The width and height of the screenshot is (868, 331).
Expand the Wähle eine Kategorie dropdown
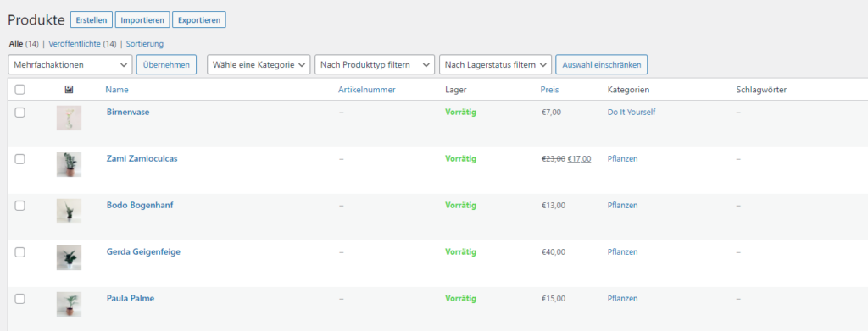(259, 64)
